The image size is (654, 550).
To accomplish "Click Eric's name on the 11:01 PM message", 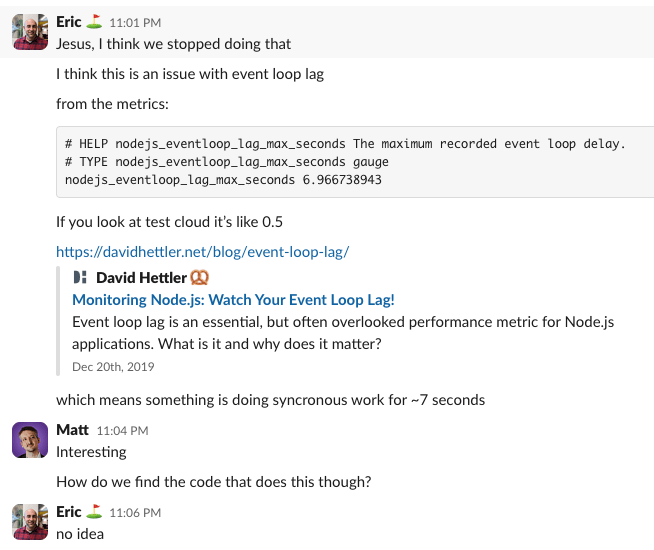I will tap(69, 22).
